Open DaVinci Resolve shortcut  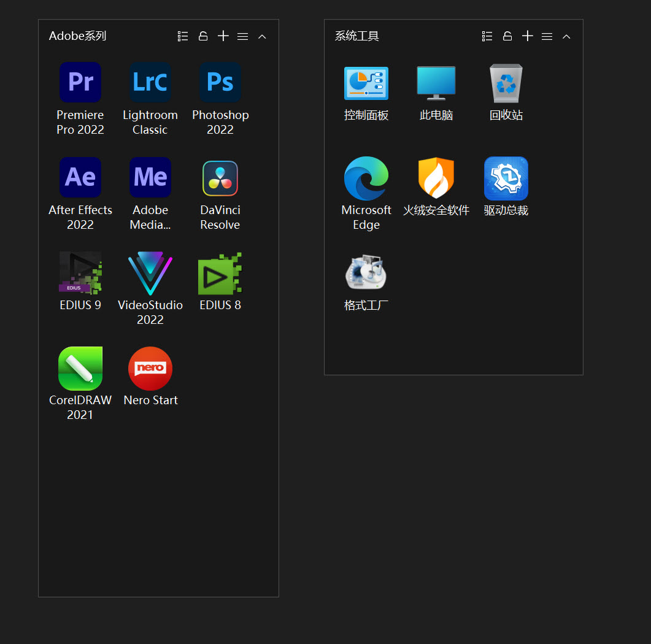(220, 178)
